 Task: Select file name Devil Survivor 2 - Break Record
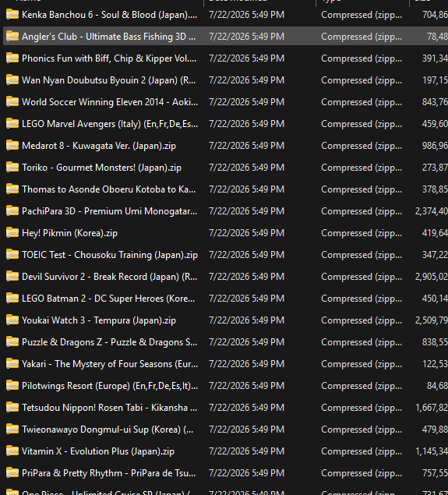pyautogui.click(x=110, y=277)
